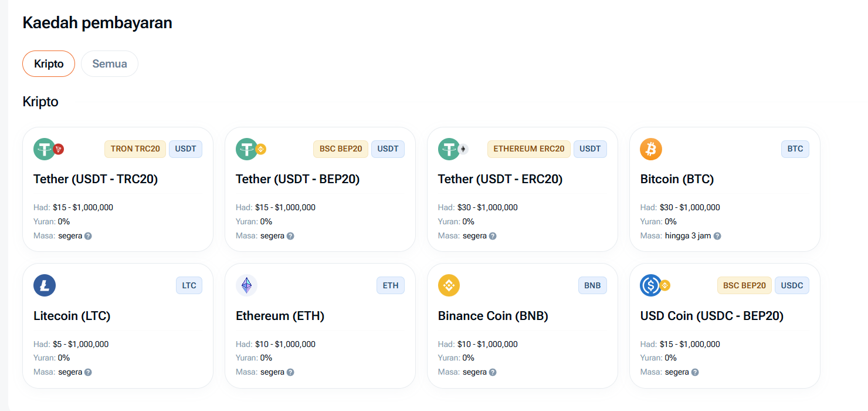This screenshot has height=411, width=868.
Task: Click the Tether TRC20 coin icon
Action: [x=49, y=149]
